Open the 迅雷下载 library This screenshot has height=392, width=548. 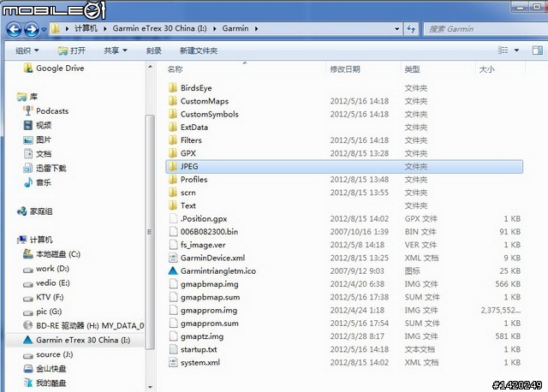pyautogui.click(x=45, y=169)
